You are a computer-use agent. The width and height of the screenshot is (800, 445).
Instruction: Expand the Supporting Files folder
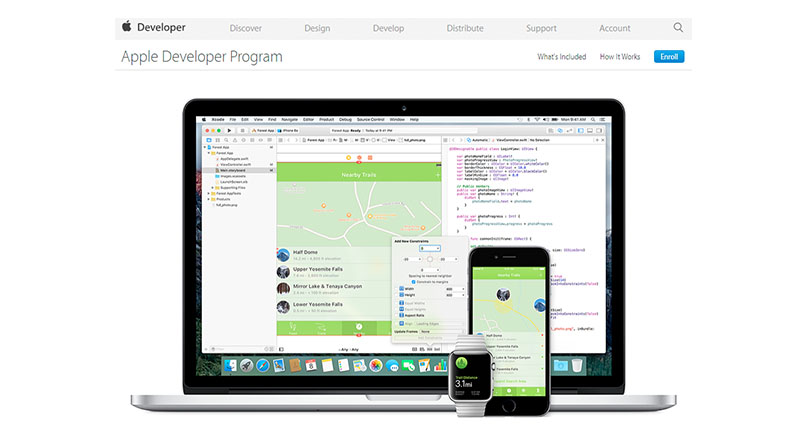[212, 188]
